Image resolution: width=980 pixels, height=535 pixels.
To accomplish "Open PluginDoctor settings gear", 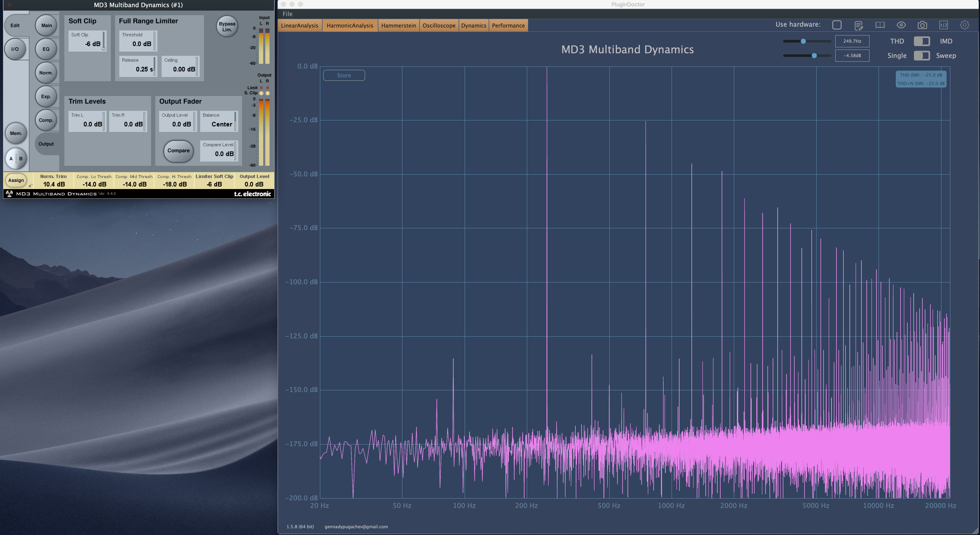I will [964, 25].
